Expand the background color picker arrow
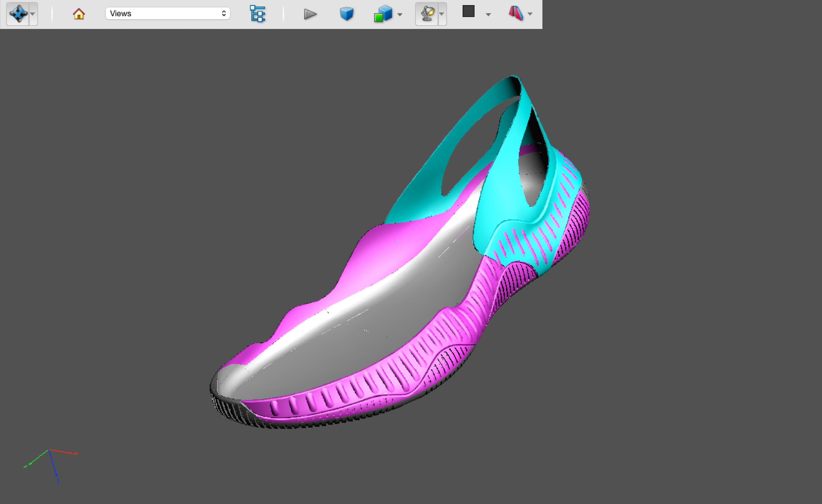Image resolution: width=822 pixels, height=504 pixels. pos(489,14)
